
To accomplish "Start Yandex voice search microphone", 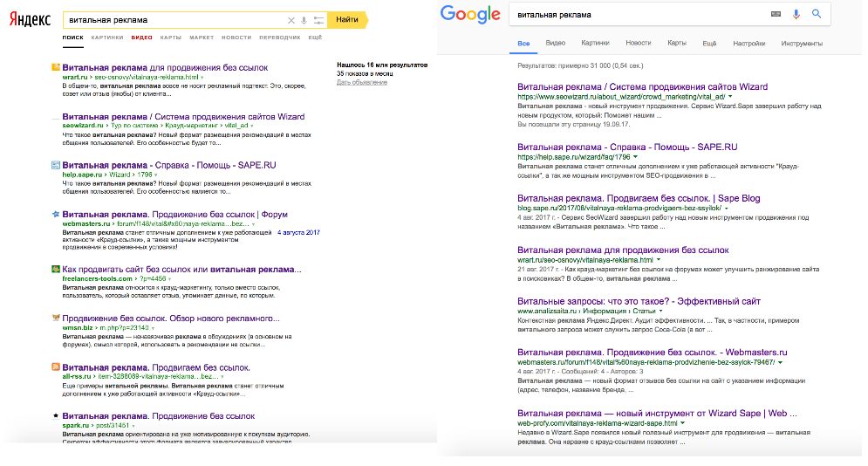I will coord(304,20).
